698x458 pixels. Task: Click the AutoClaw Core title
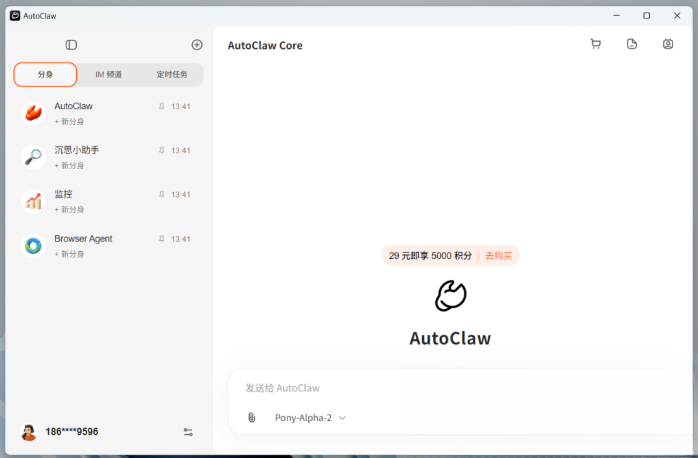coord(265,45)
